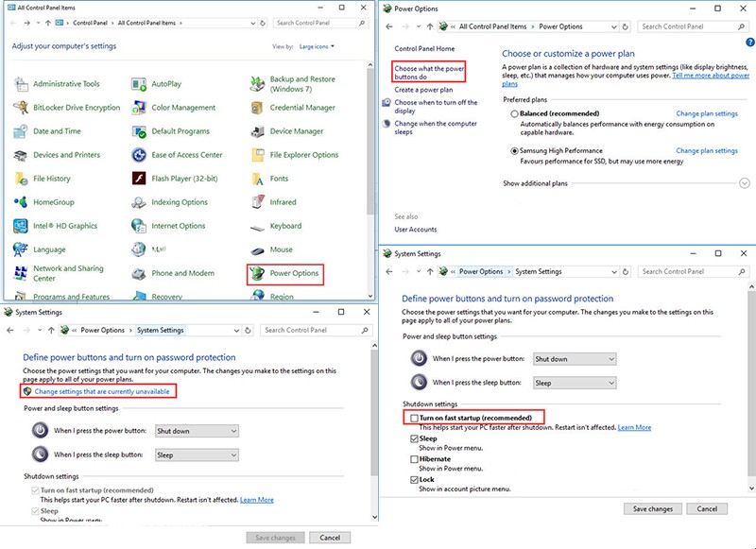Screen dimensions: 756x549
Task: Expand the Show additional plans section
Action: [x=745, y=183]
